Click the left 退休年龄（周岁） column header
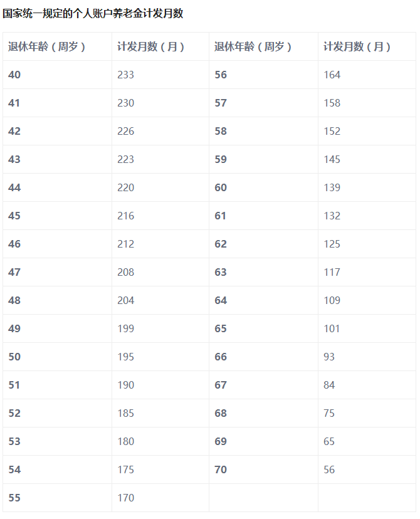This screenshot has height=519, width=420. pyautogui.click(x=47, y=46)
